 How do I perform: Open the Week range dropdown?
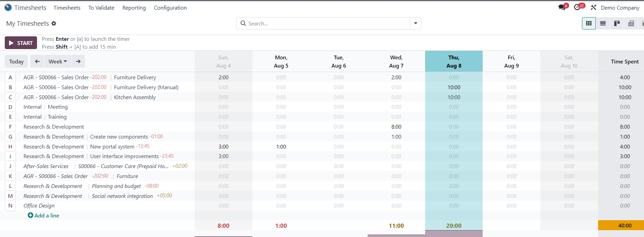point(58,61)
